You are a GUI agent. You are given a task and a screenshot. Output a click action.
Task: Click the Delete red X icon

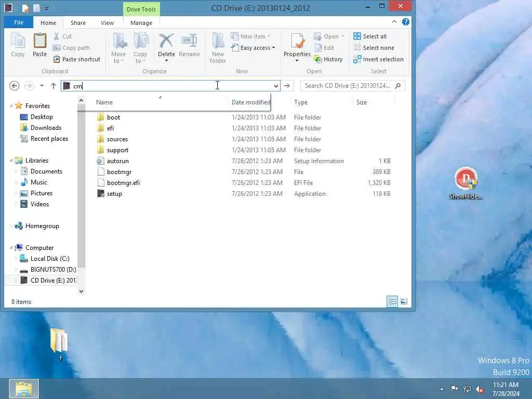166,42
